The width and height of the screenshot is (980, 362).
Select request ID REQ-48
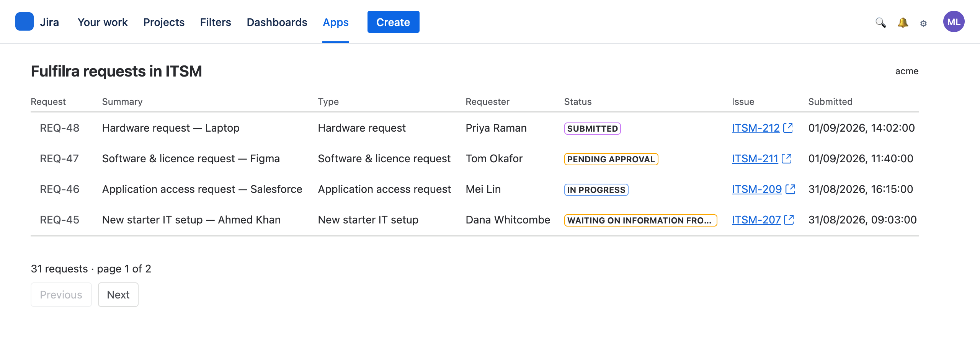(60, 128)
